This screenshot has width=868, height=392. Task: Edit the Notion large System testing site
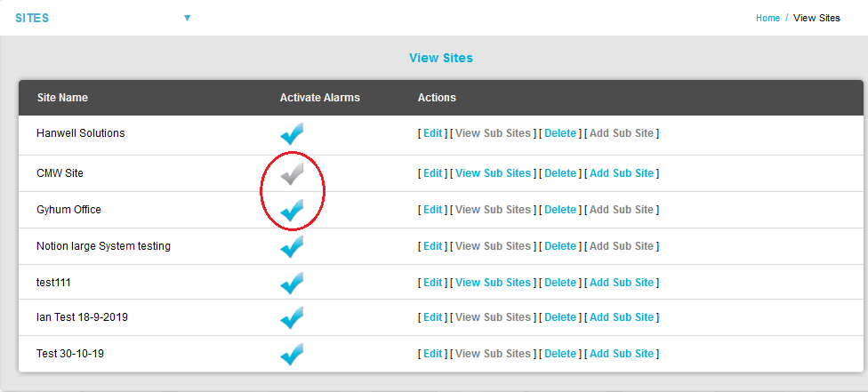(x=432, y=246)
